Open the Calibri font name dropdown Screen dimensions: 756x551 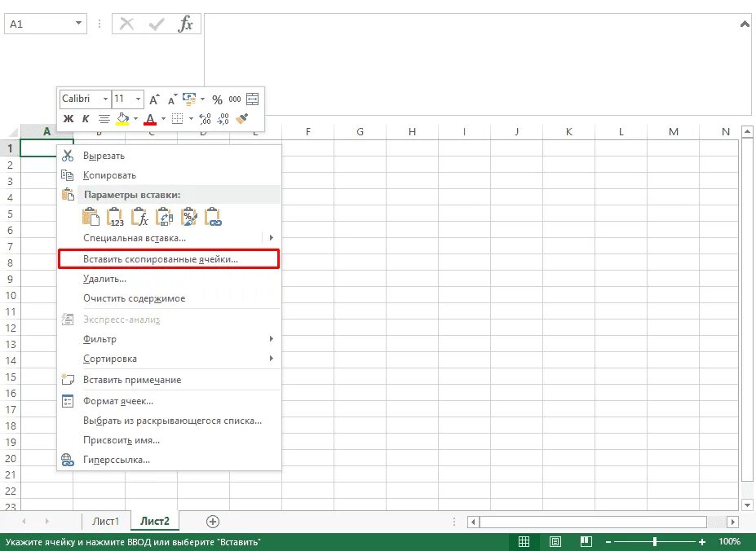105,99
